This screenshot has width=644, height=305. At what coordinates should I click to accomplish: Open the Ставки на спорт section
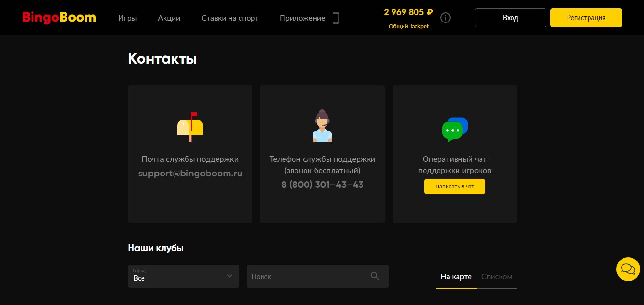tap(230, 18)
